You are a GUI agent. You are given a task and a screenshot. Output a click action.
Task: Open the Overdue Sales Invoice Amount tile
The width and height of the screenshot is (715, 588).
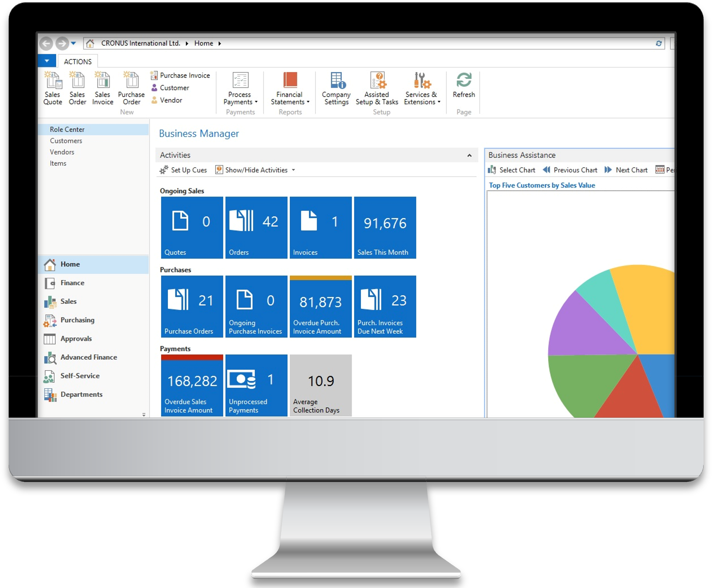point(192,385)
